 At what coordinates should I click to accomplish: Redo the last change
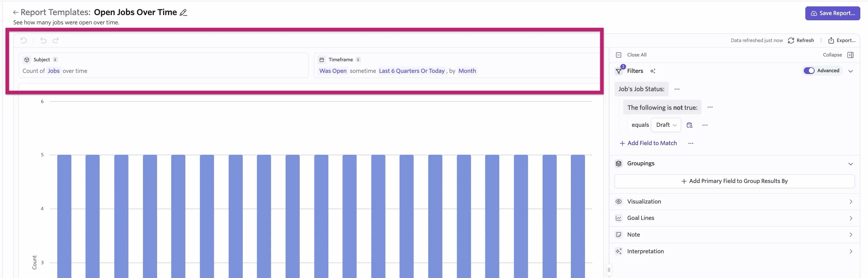coord(56,40)
